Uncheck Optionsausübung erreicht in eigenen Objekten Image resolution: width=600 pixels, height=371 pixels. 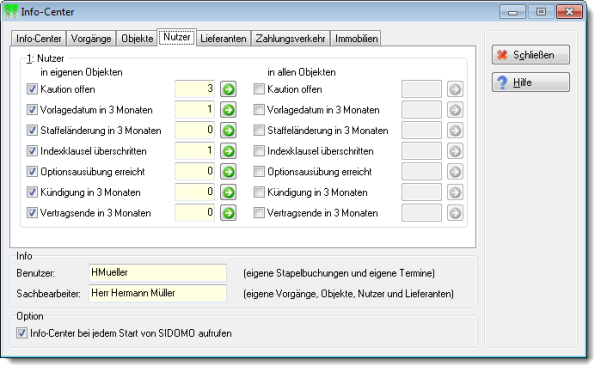coord(32,171)
